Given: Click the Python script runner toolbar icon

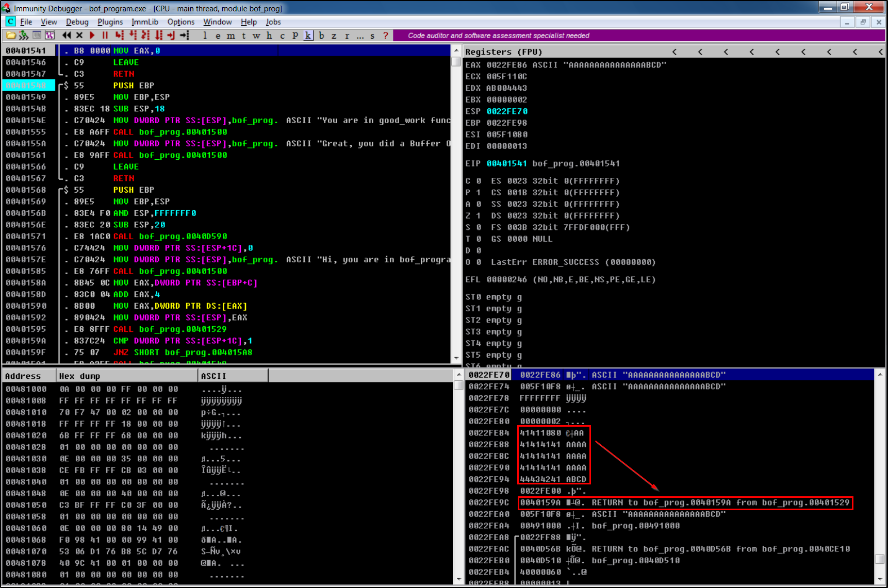Looking at the screenshot, I should coord(24,35).
